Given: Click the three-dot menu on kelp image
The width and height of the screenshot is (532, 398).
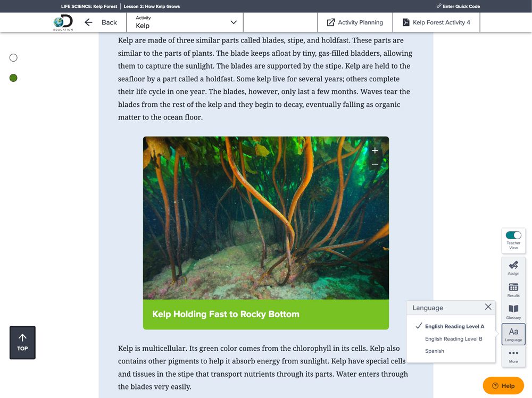Looking at the screenshot, I should pos(375,165).
